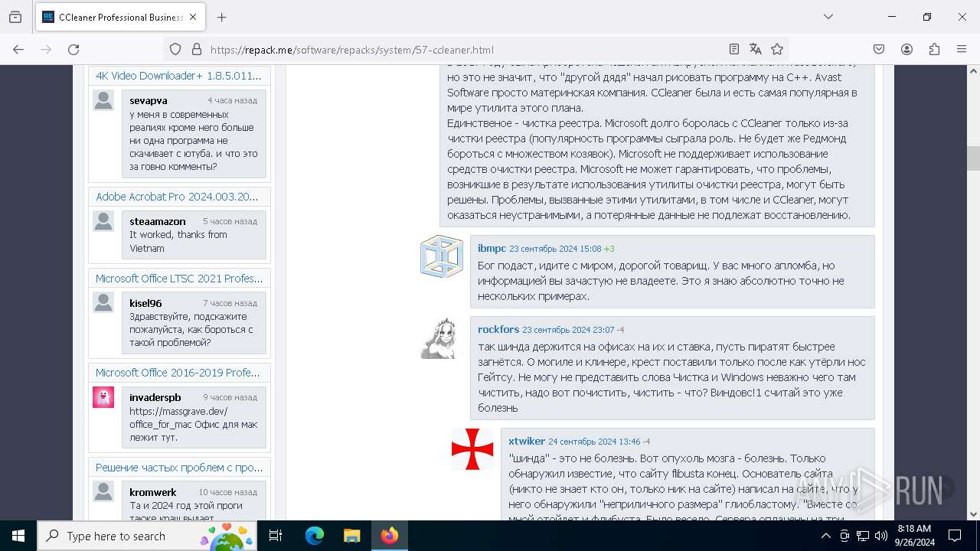Screen dimensions: 980x551
Task: Click rockfors comment timestamp 23 сентябрь 23:07
Action: (x=568, y=330)
